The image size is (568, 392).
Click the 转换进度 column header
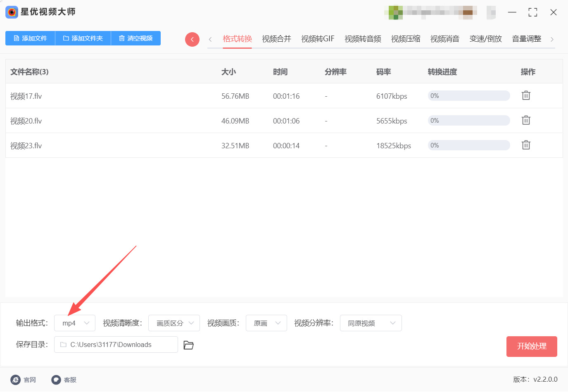(x=442, y=72)
